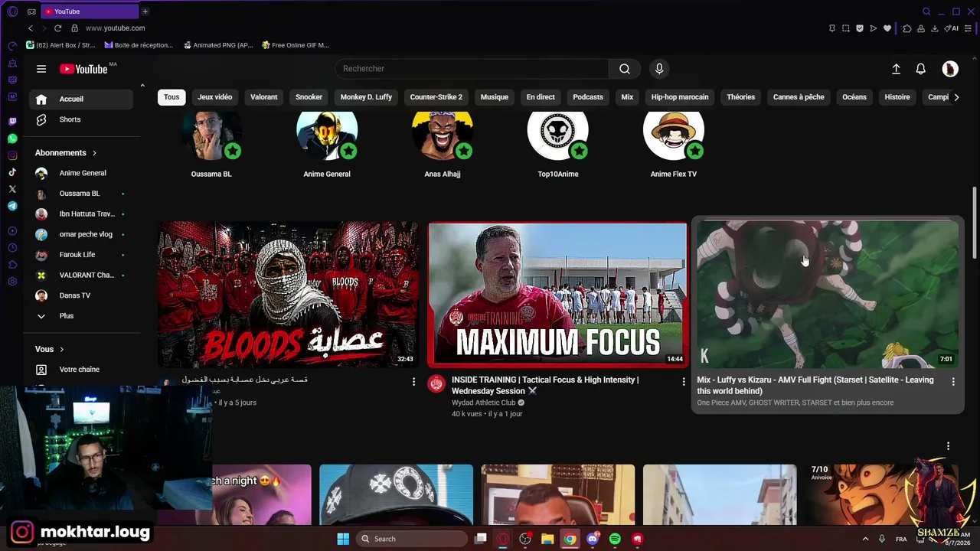Submit search with the magnifier button
This screenshot has height=551, width=980.
pos(625,69)
